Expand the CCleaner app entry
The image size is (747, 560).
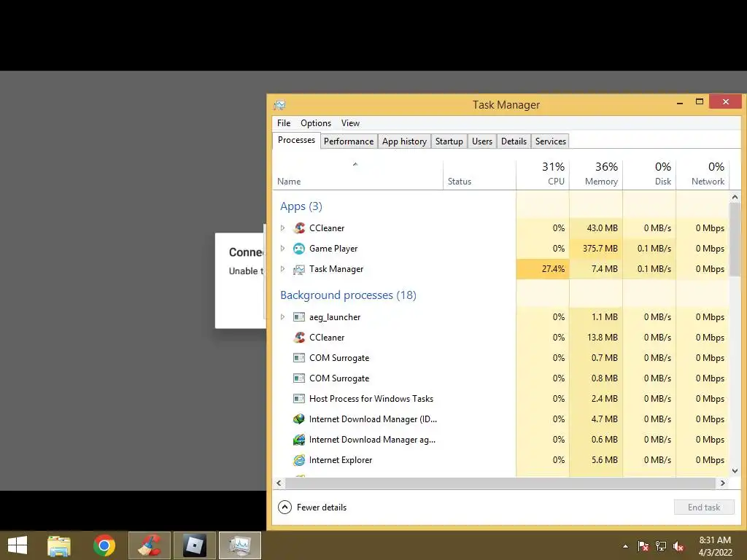tap(282, 228)
